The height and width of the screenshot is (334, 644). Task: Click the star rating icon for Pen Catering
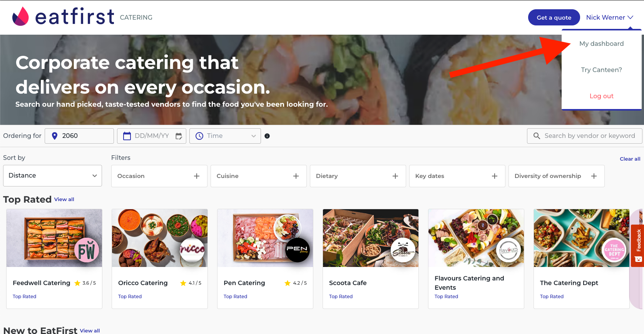tap(288, 283)
